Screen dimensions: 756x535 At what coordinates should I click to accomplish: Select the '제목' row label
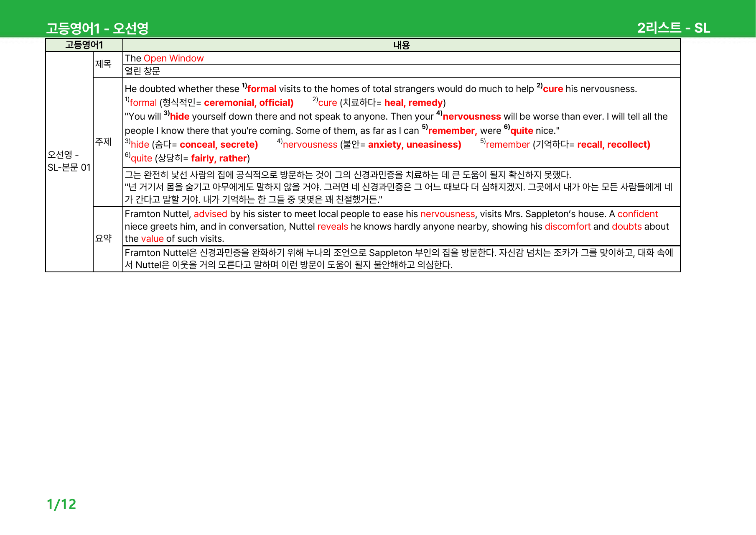tap(103, 64)
